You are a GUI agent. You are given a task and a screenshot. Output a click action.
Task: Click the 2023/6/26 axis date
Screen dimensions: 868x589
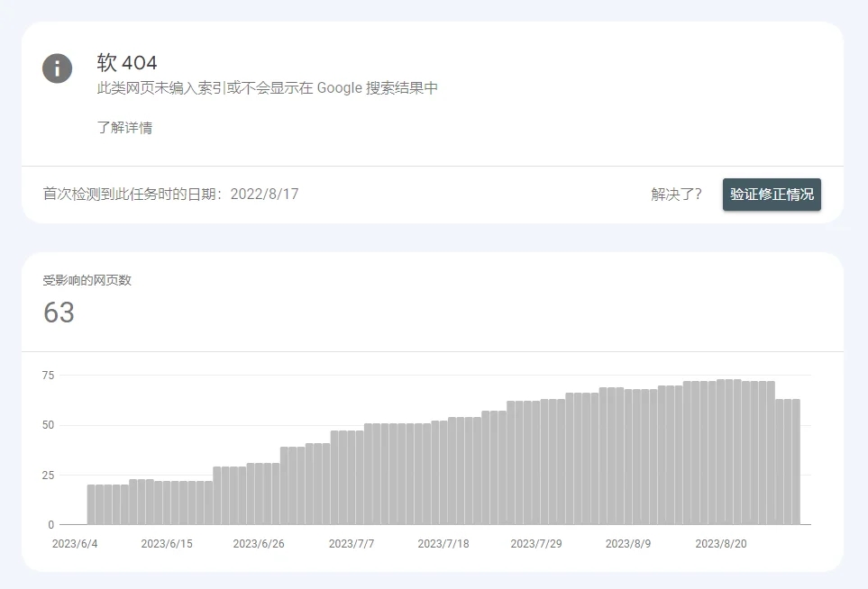pyautogui.click(x=259, y=544)
